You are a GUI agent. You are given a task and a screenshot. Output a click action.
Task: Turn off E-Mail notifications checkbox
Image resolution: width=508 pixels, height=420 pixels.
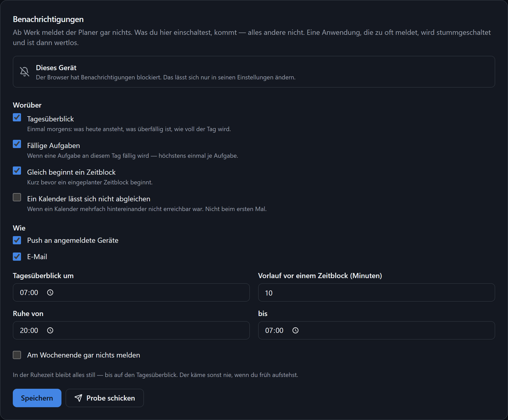(17, 257)
